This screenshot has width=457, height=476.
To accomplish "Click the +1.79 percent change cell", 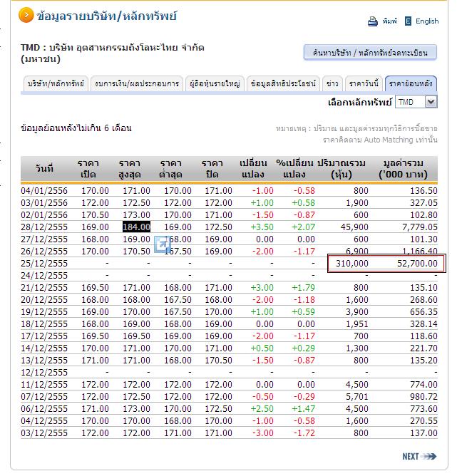I will point(303,287).
